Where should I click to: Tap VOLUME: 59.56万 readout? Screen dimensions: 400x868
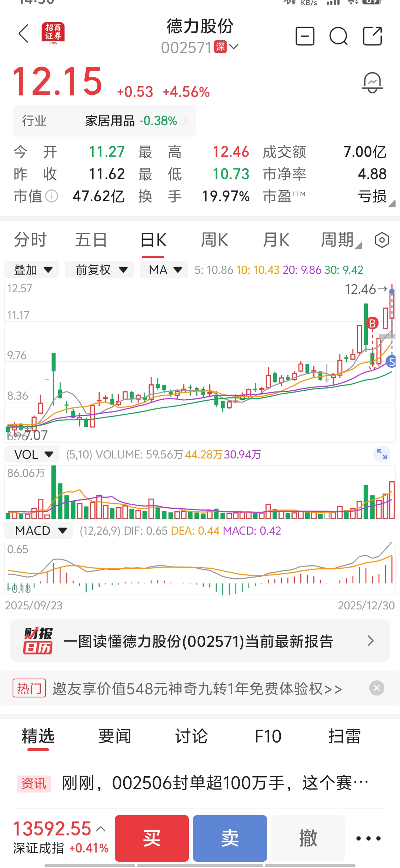139,454
